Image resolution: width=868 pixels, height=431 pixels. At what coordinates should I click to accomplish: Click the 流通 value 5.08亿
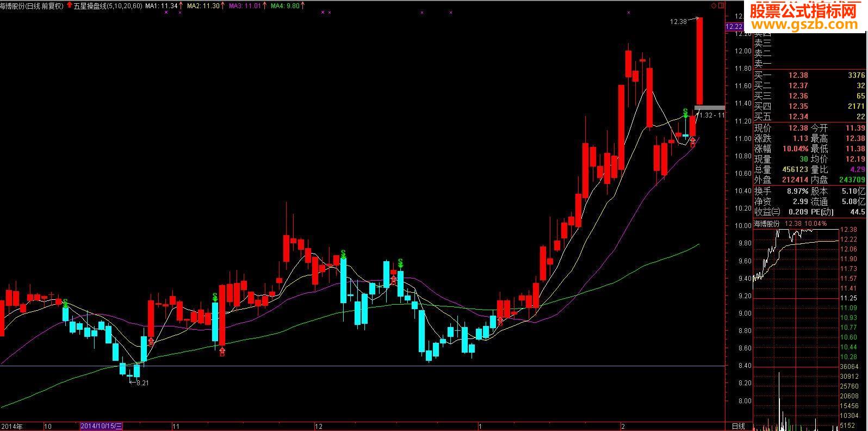pos(854,201)
